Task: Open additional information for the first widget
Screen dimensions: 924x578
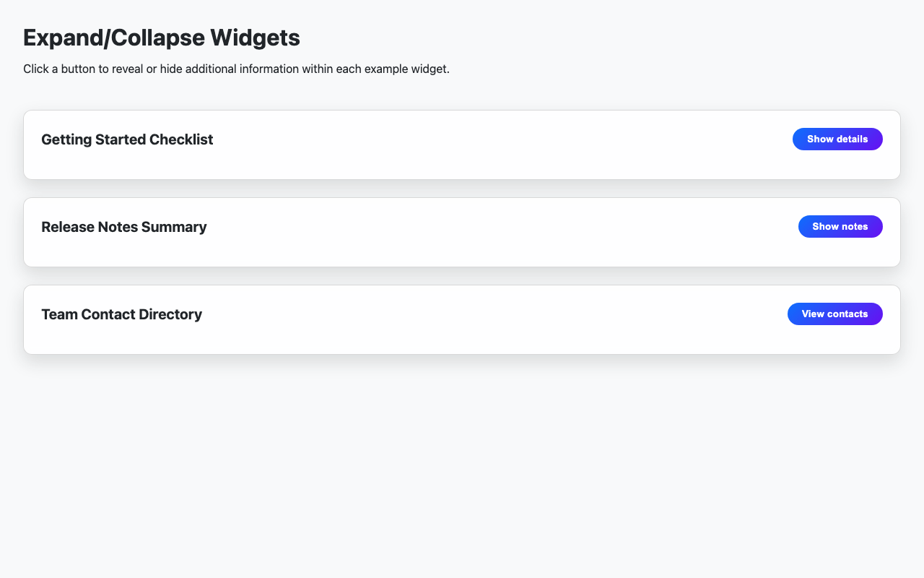Action: coord(837,139)
